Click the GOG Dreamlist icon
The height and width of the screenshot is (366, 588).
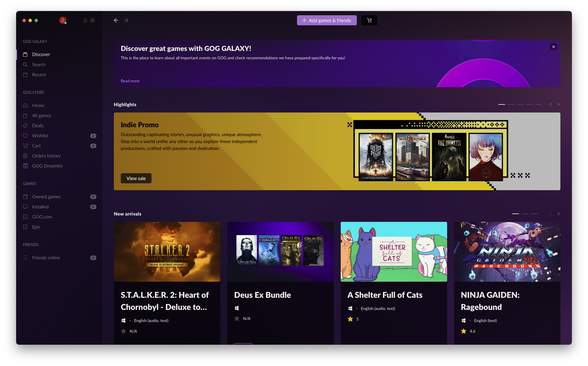[x=25, y=166]
